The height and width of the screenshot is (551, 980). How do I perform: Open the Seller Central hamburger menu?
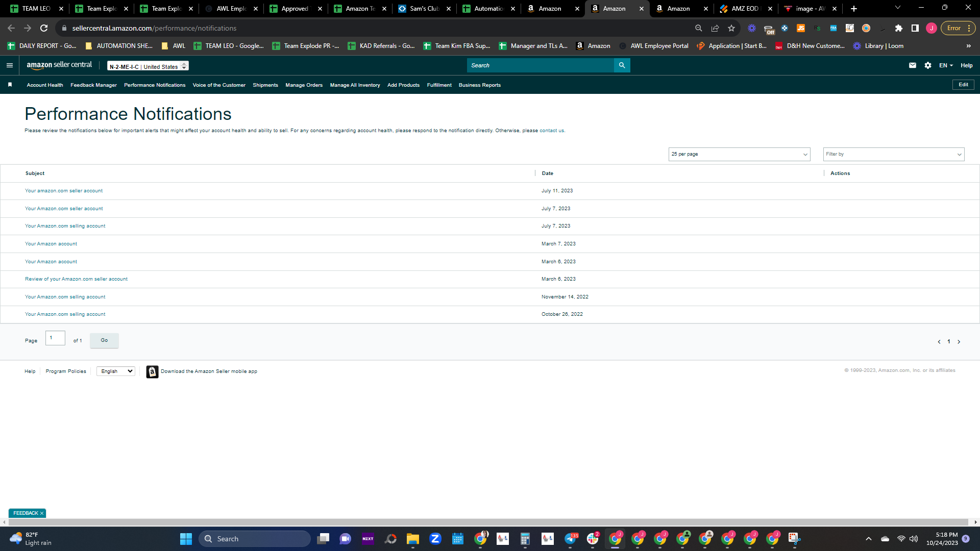(9, 65)
